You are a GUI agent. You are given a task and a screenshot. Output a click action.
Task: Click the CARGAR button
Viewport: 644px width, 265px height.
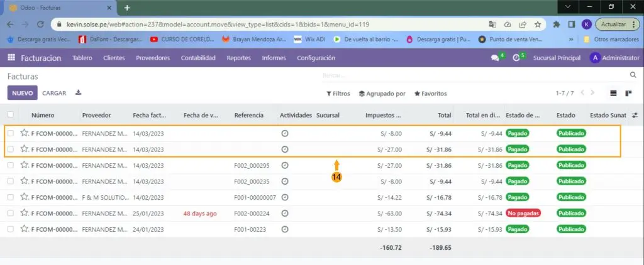point(54,93)
